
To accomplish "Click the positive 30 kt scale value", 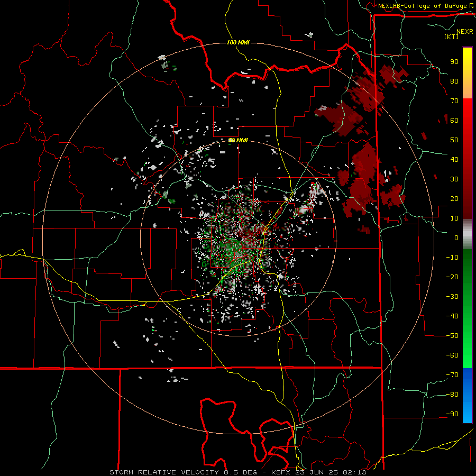I will (x=454, y=179).
